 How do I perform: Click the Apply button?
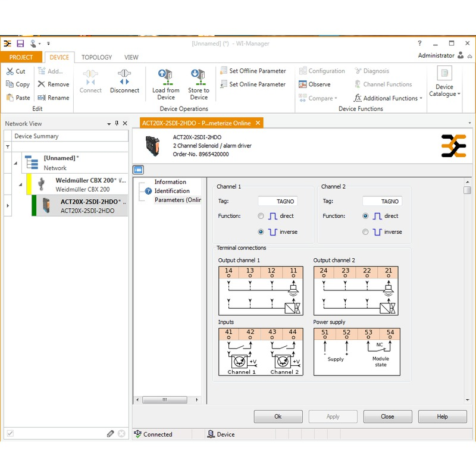click(x=333, y=416)
